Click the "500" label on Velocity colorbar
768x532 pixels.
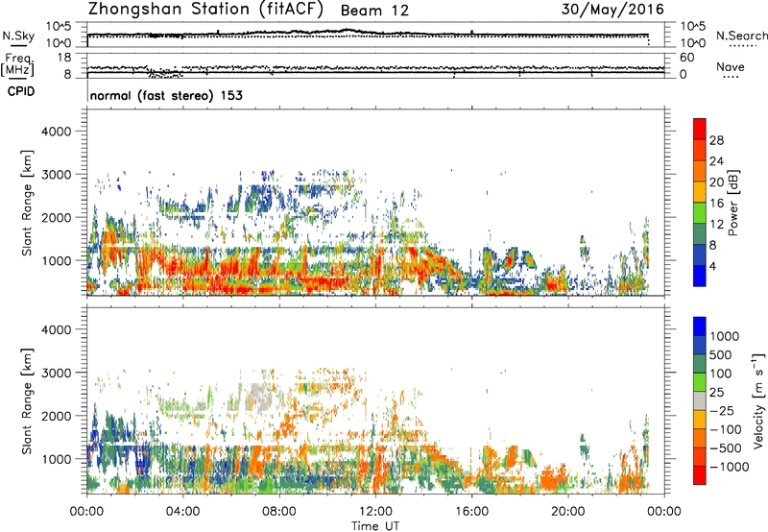click(x=721, y=355)
